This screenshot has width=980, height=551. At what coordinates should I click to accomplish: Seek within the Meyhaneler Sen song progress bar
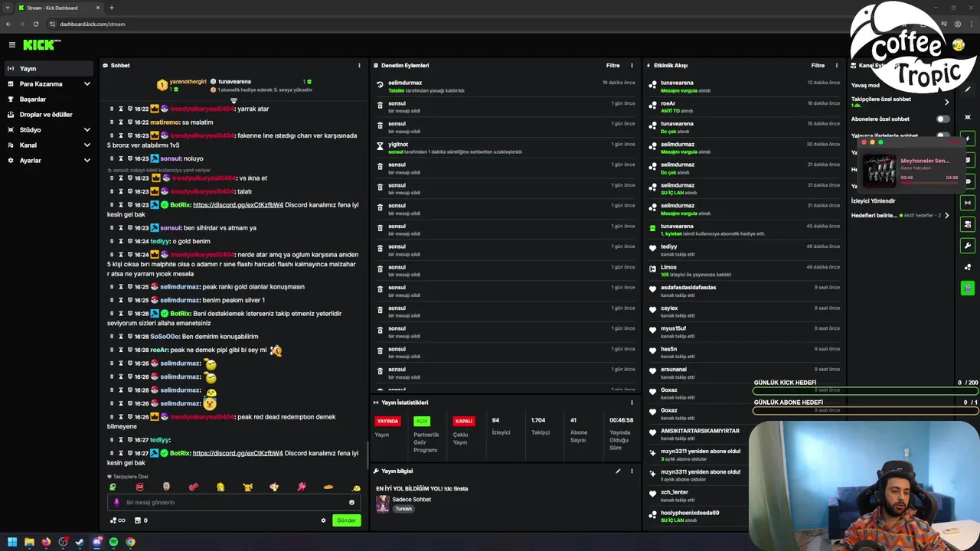click(x=929, y=183)
